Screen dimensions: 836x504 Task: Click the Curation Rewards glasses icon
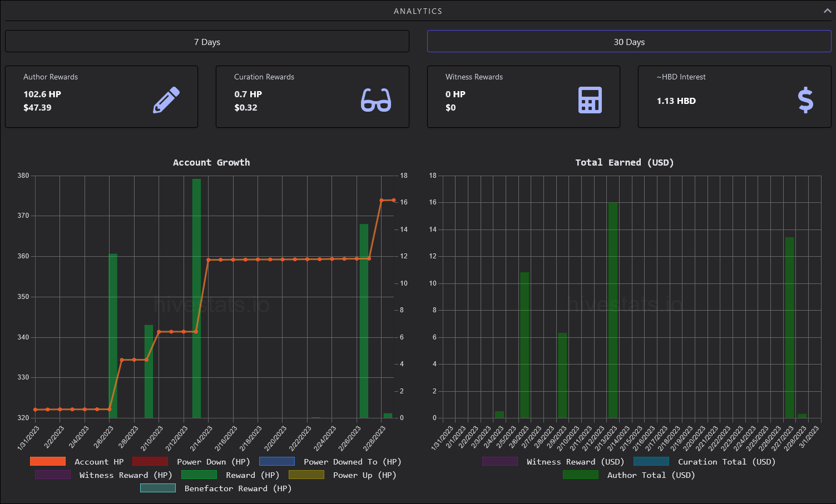coord(376,100)
